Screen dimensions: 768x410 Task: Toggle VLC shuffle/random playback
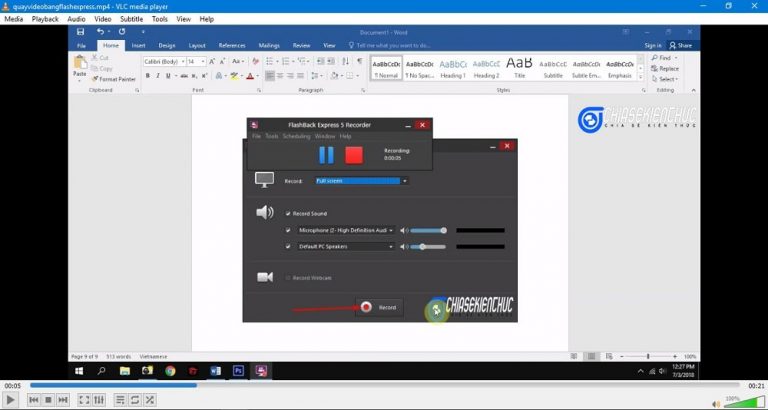[x=149, y=400]
